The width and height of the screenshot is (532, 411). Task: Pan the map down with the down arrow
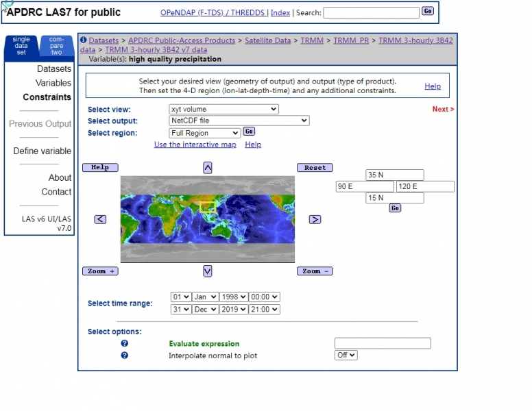pyautogui.click(x=208, y=271)
